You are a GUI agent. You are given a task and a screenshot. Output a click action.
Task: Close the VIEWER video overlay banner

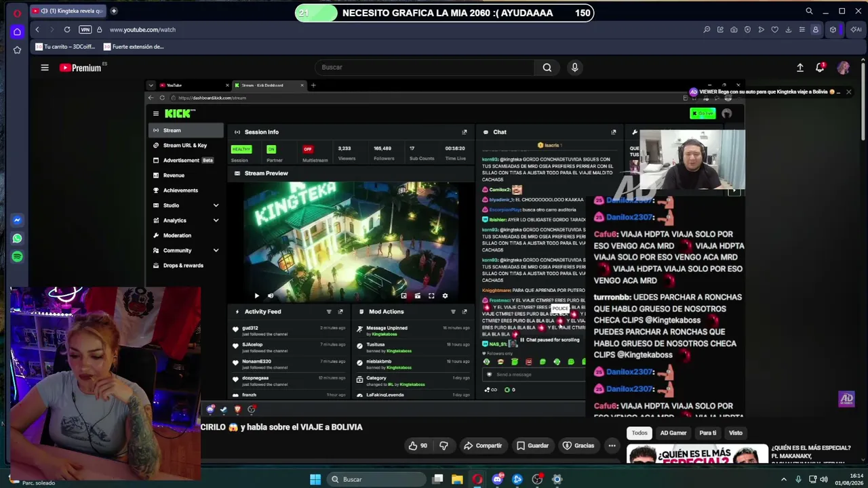[x=848, y=91]
